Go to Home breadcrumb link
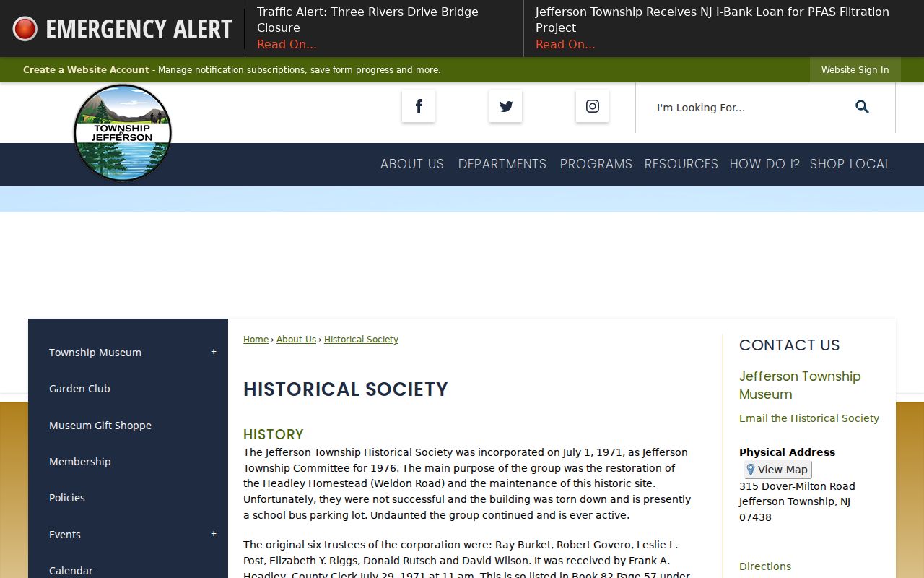The image size is (924, 578). (x=256, y=340)
